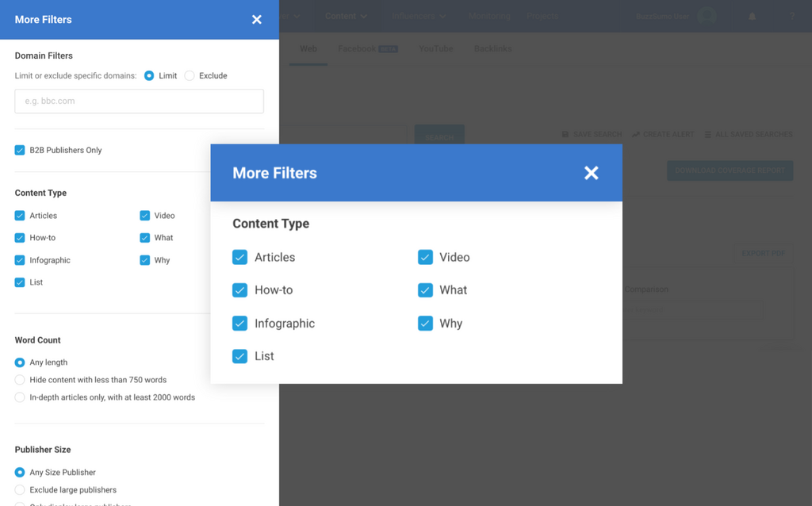The width and height of the screenshot is (812, 506).
Task: Close the enlarged More Filters callout
Action: click(591, 173)
